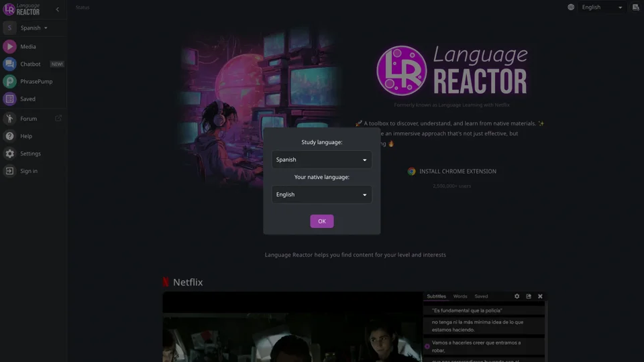644x362 pixels.
Task: Confirm languages with the OK button
Action: point(321,221)
